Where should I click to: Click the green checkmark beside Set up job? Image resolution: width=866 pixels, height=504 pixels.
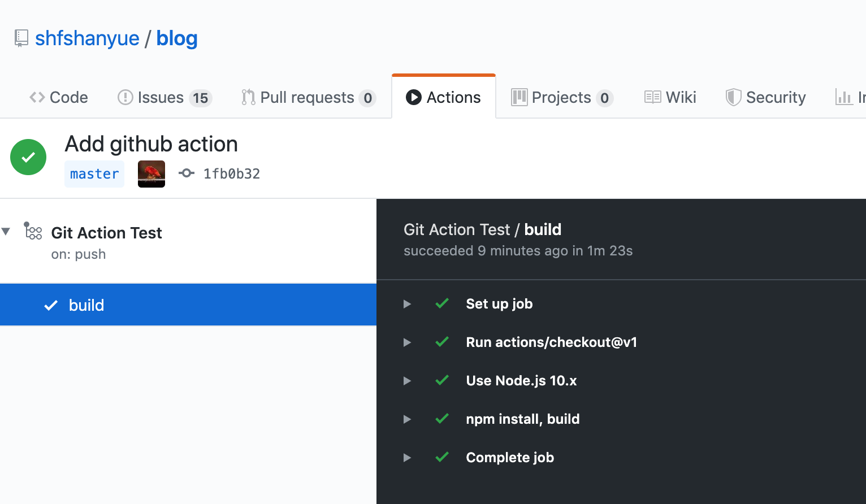click(x=442, y=303)
